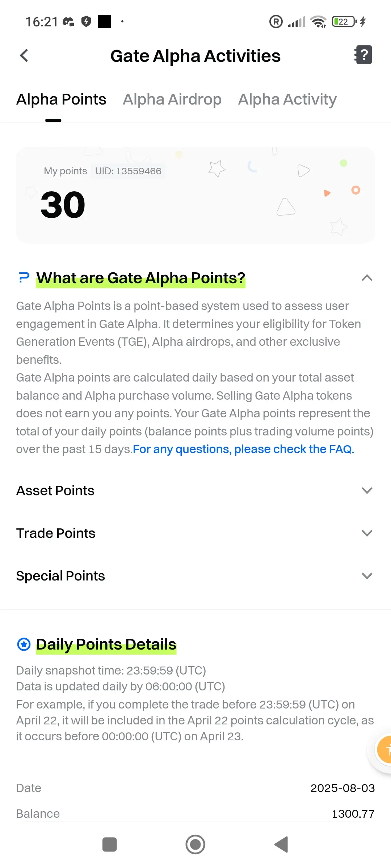Switch to the Alpha Activity tab
391x868 pixels.
tap(287, 99)
